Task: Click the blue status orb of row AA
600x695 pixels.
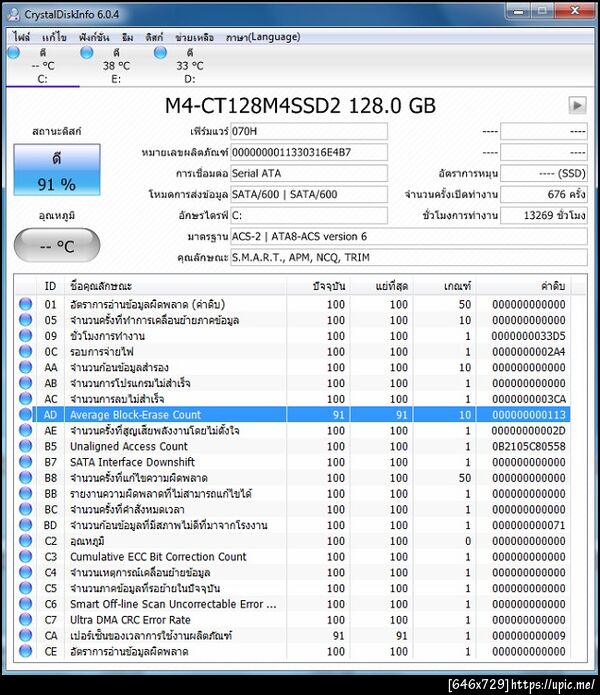Action: tap(26, 367)
